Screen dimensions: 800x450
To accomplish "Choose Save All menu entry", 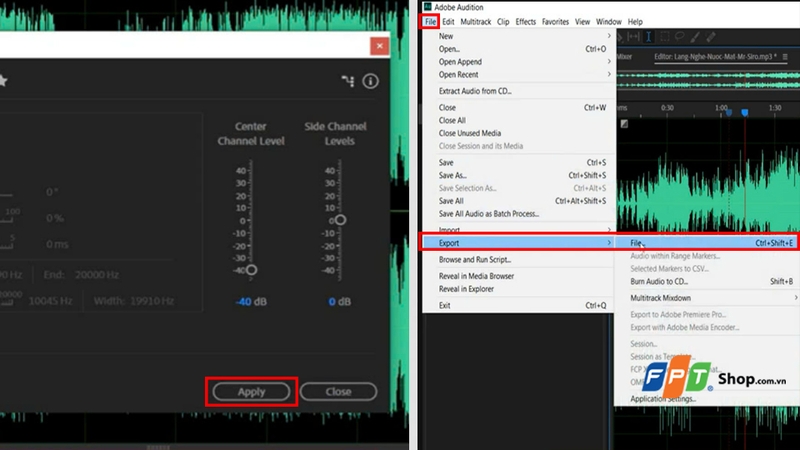I will pos(519,201).
